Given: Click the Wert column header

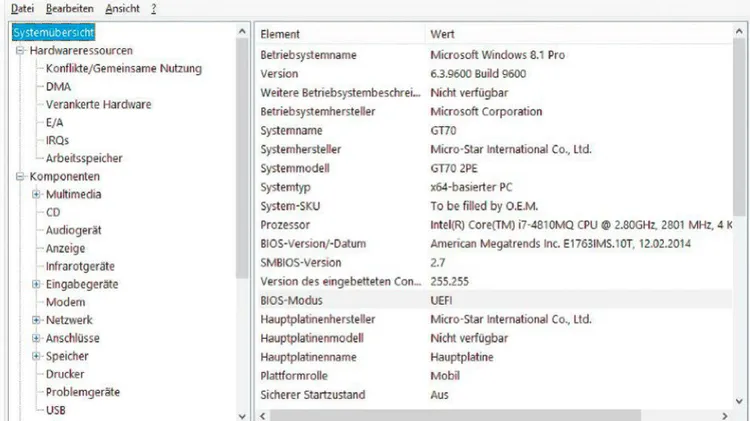Looking at the screenshot, I should point(578,34).
